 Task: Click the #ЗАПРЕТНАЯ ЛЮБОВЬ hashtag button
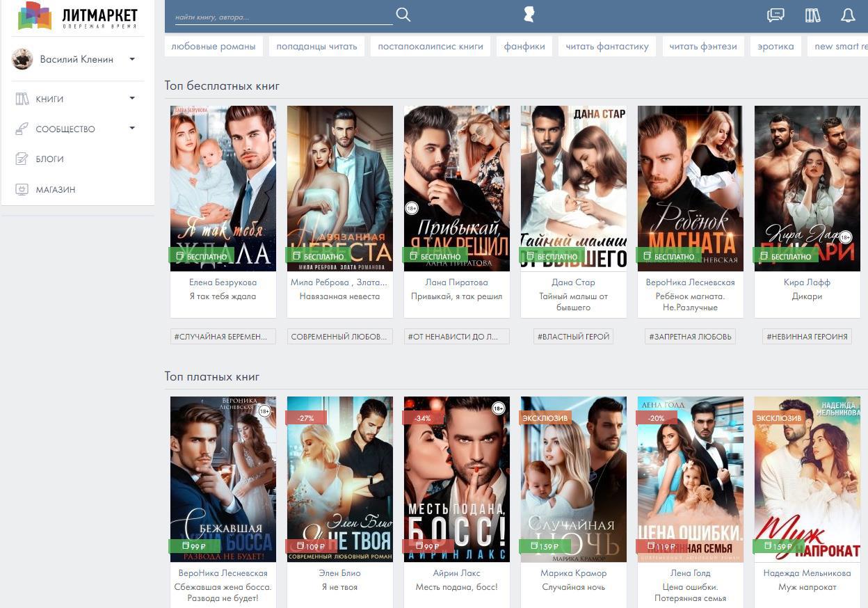(x=690, y=337)
